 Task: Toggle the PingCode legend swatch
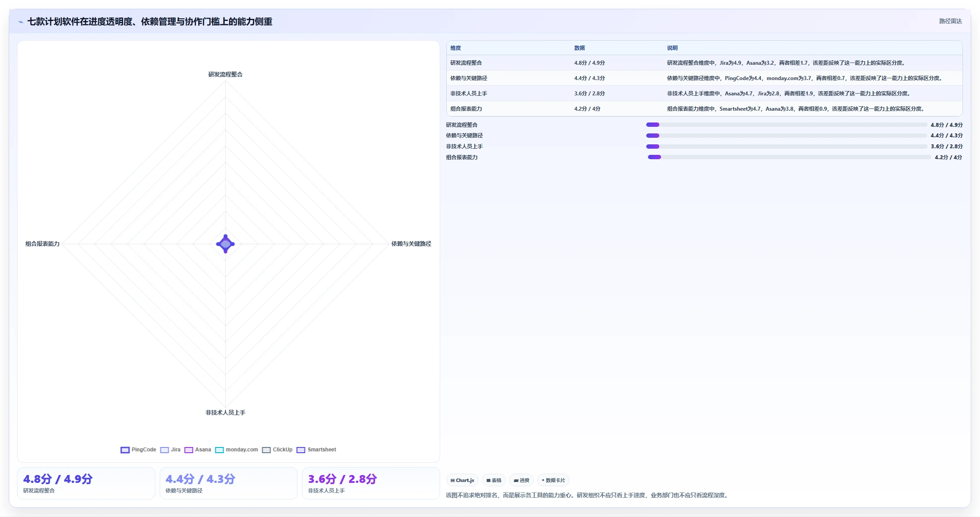[125, 450]
